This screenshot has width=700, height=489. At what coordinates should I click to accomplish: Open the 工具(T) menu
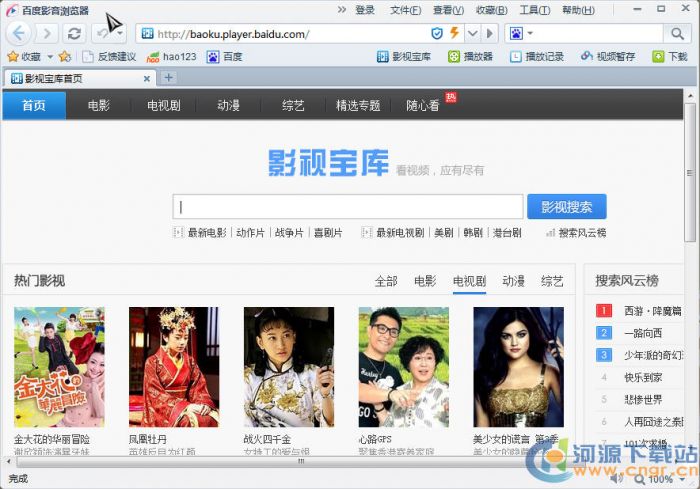(535, 10)
